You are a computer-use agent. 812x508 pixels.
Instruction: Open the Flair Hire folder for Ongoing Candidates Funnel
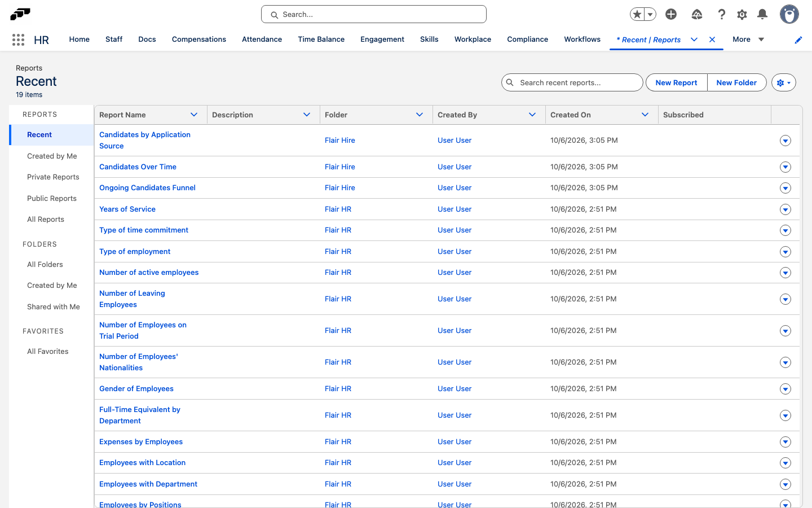click(x=340, y=188)
